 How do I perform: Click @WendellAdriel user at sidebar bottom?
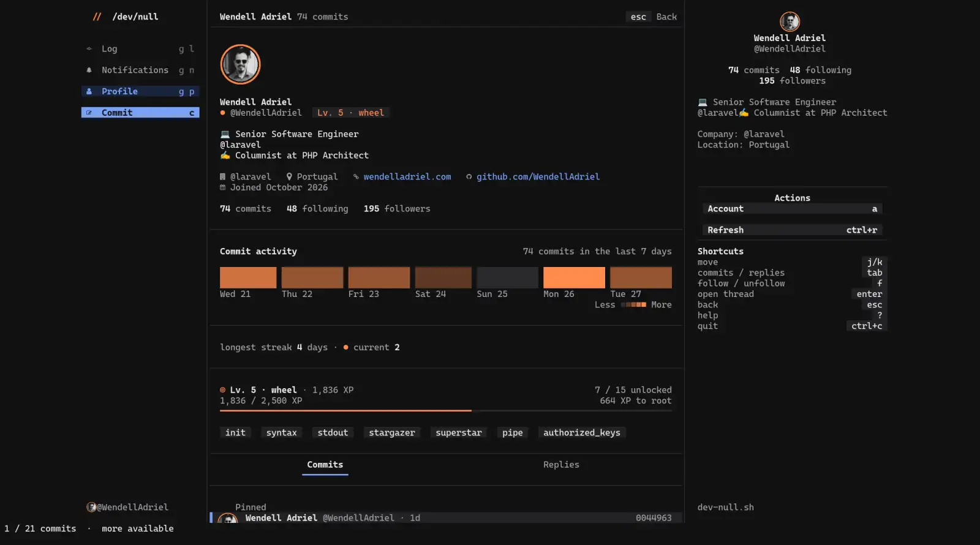tap(127, 508)
